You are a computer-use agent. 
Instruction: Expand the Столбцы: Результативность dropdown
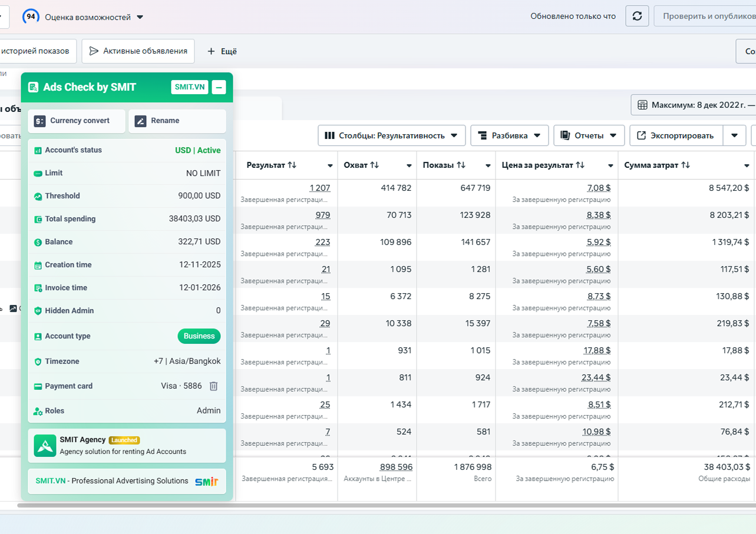pyautogui.click(x=391, y=135)
